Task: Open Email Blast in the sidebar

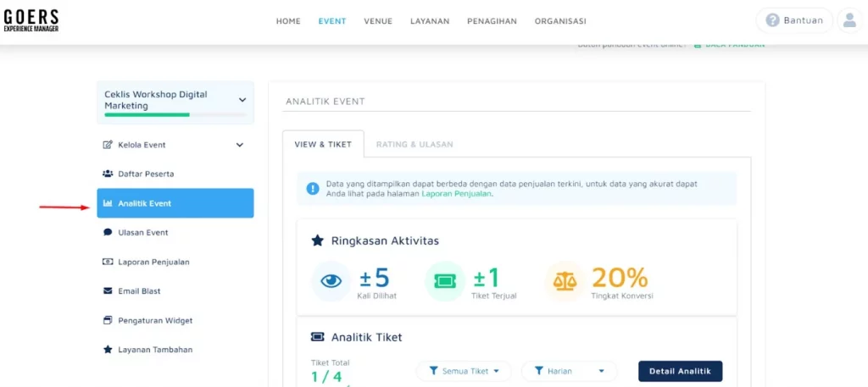Action: pos(175,290)
